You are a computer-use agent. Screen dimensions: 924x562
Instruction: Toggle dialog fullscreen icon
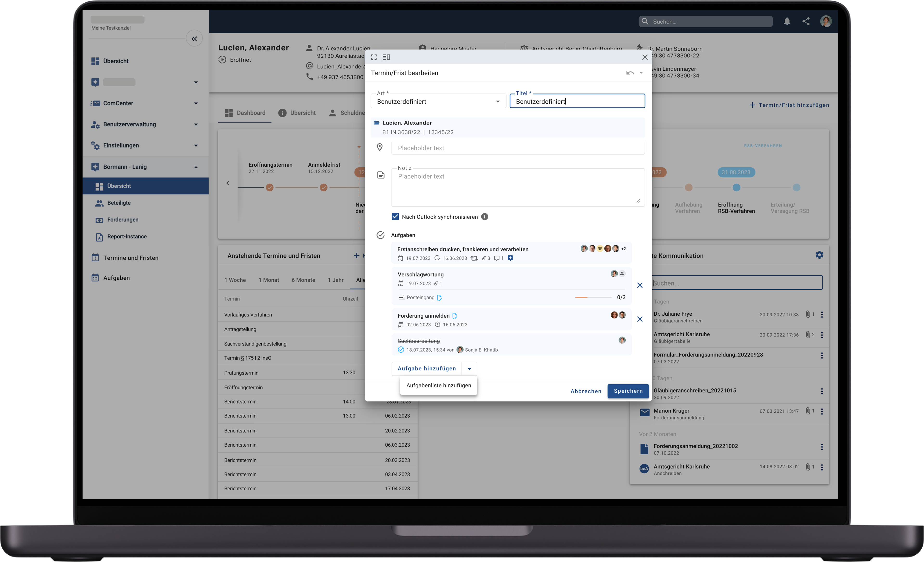(x=374, y=57)
